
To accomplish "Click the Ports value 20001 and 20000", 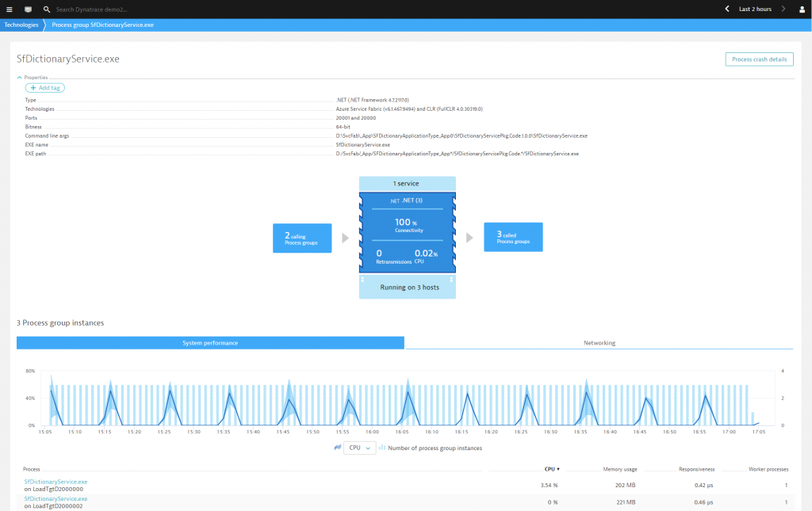I will [356, 118].
